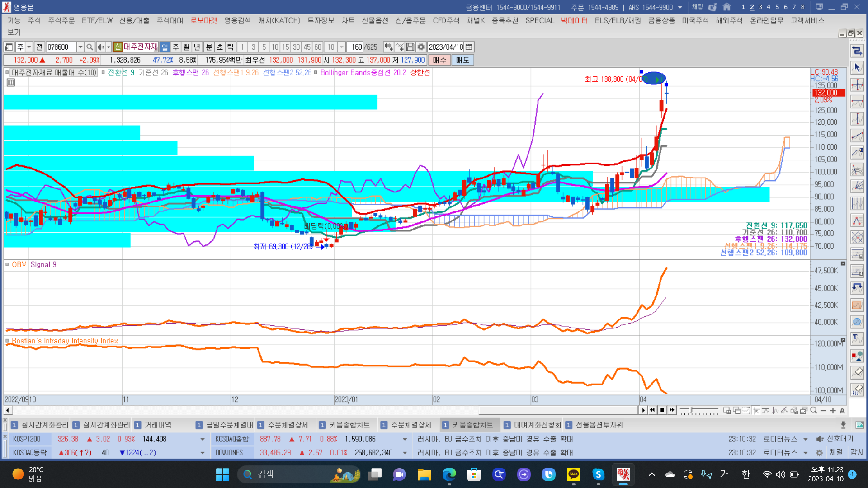Select the crosshair tool in right sidebar
The height and width of the screenshot is (488, 868).
pos(857,85)
